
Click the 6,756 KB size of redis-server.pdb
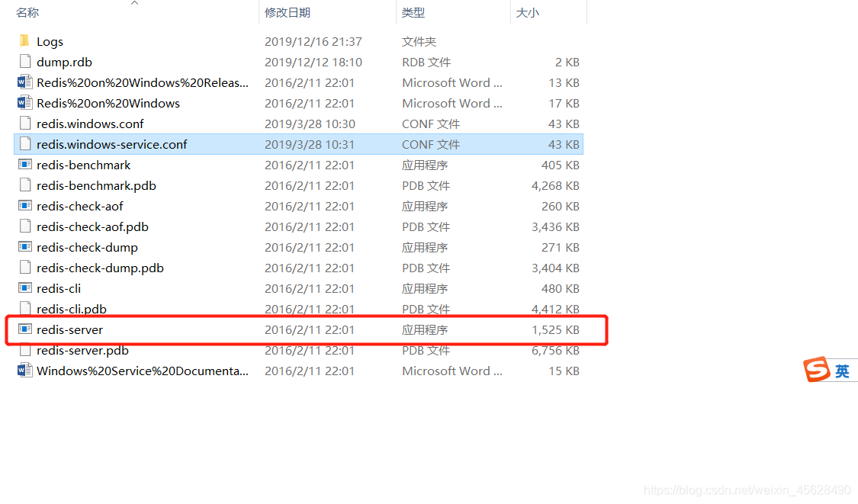(x=555, y=350)
